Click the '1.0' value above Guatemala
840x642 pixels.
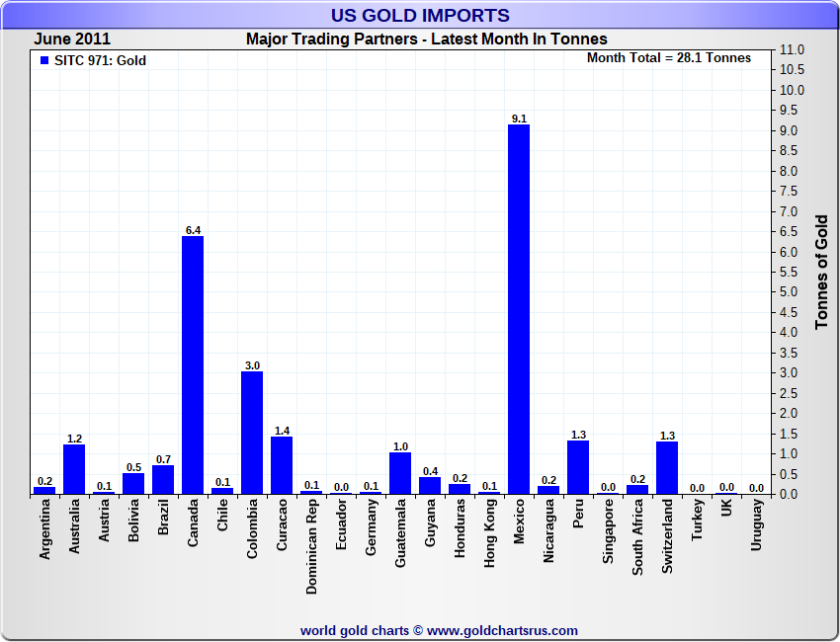tap(400, 446)
